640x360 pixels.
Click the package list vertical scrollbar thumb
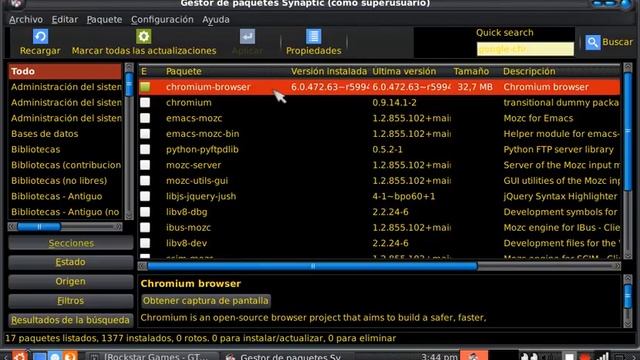[x=628, y=131]
